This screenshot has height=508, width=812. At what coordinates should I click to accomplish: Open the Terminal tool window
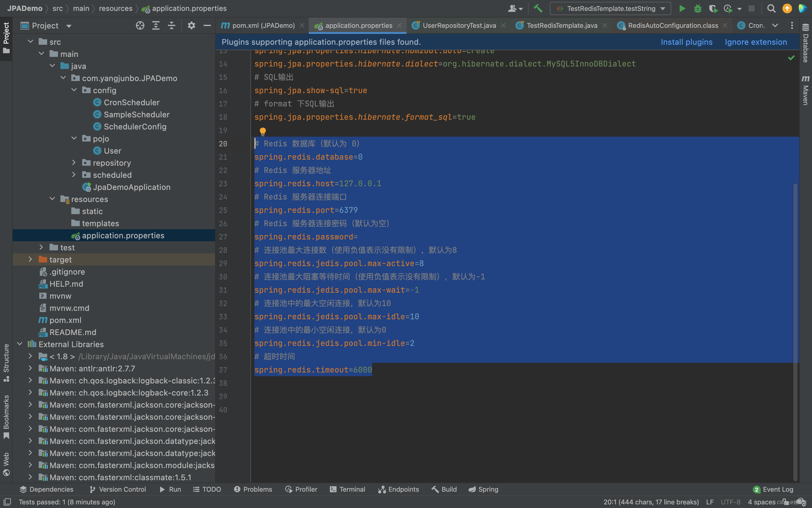347,489
